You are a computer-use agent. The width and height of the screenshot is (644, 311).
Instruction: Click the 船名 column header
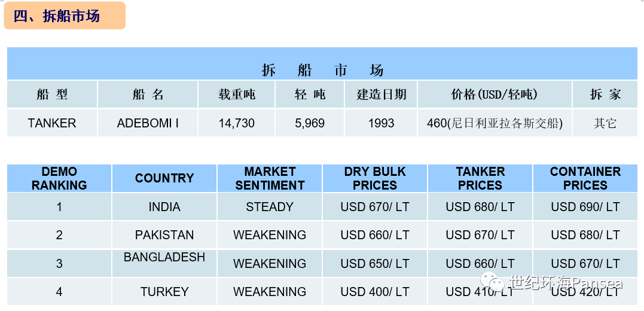coord(148,94)
